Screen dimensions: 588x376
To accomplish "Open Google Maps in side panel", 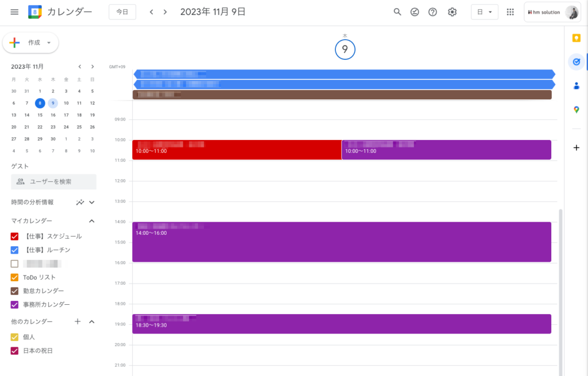I will (577, 110).
